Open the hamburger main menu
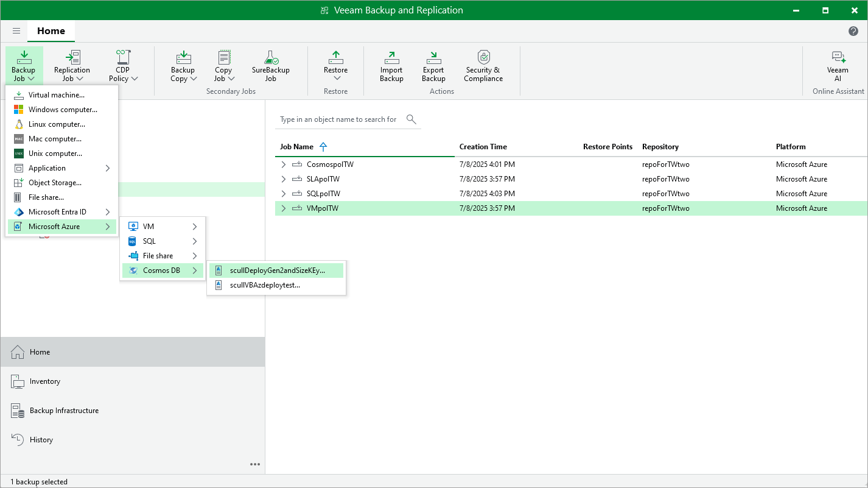 tap(16, 30)
